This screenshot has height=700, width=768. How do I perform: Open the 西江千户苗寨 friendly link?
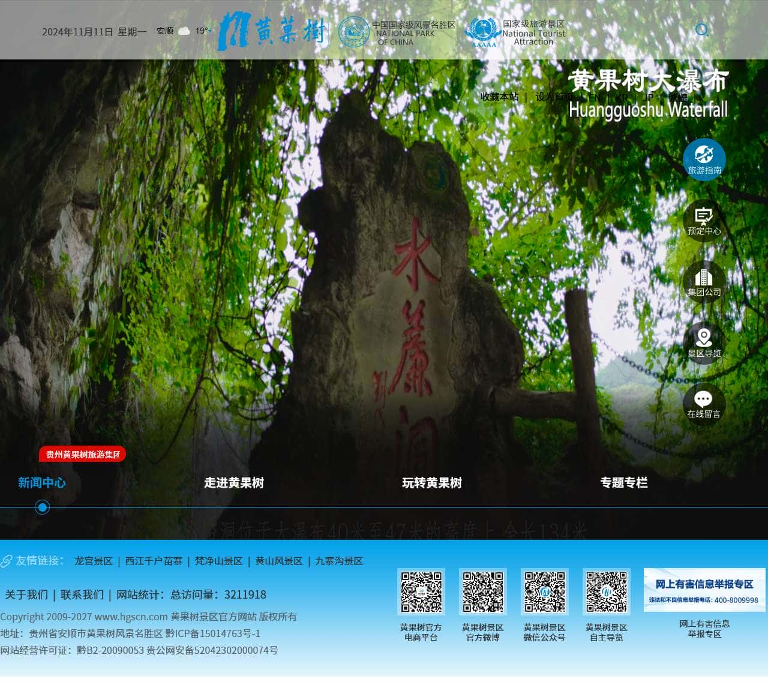(x=154, y=561)
